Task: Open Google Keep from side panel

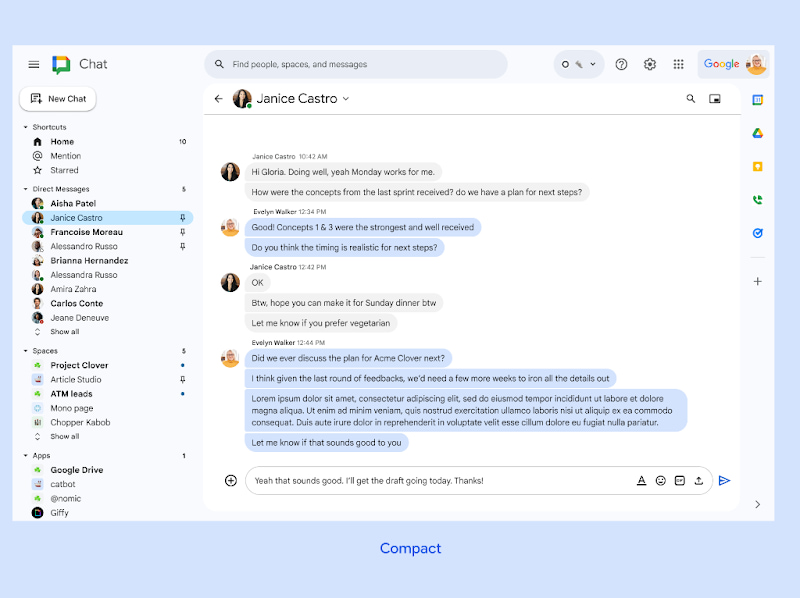Action: 757,165
